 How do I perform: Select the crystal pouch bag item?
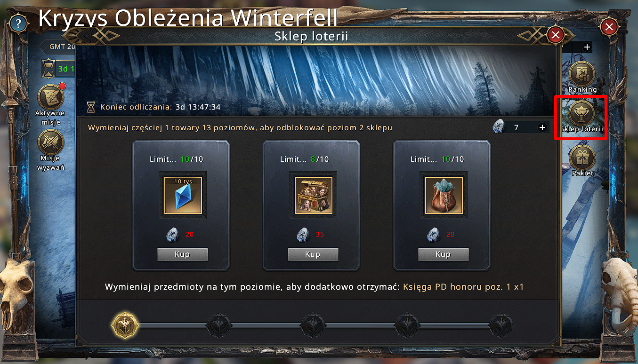[x=443, y=195]
